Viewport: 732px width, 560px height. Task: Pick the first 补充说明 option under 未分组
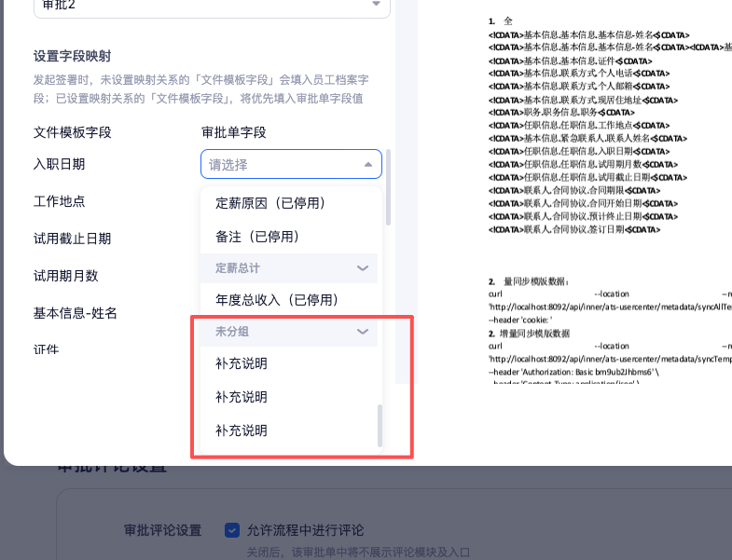click(x=242, y=363)
